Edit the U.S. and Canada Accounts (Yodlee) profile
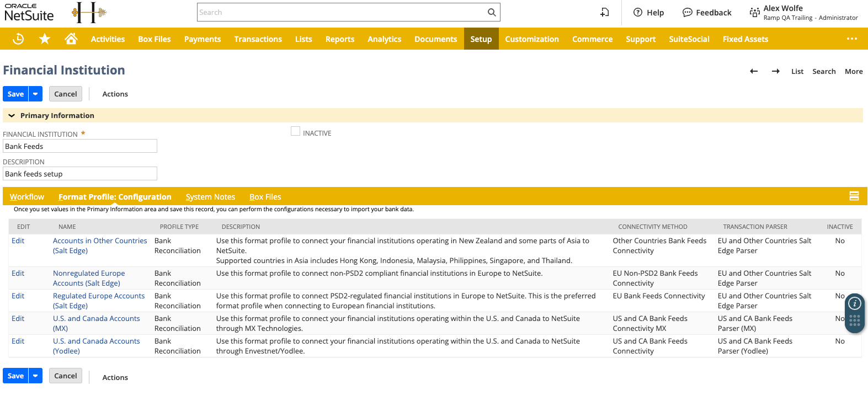 tap(18, 341)
